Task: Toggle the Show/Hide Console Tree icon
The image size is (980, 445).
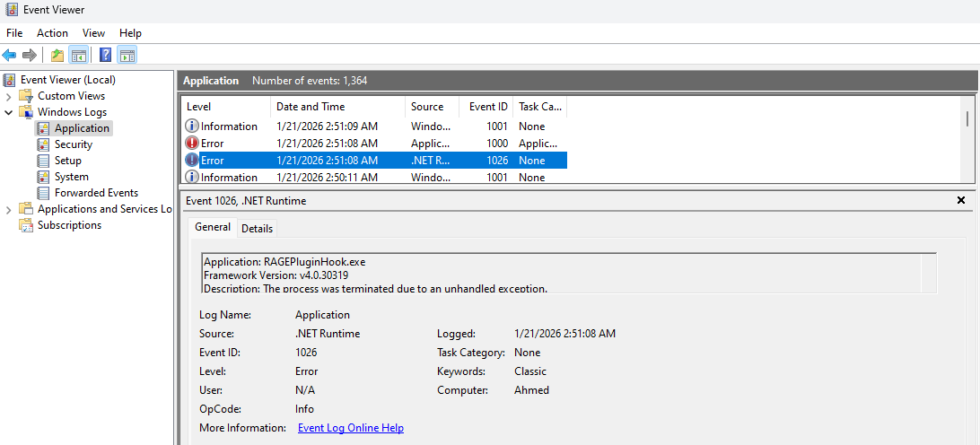Action: coord(79,56)
